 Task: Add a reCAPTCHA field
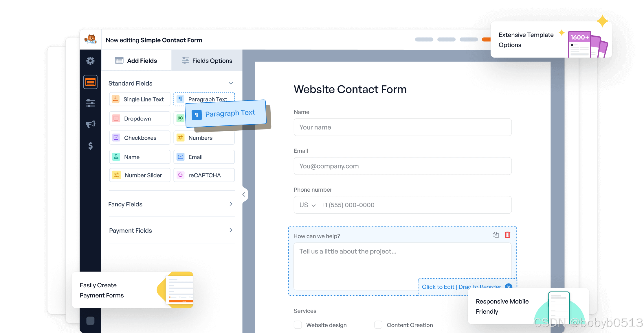[204, 175]
